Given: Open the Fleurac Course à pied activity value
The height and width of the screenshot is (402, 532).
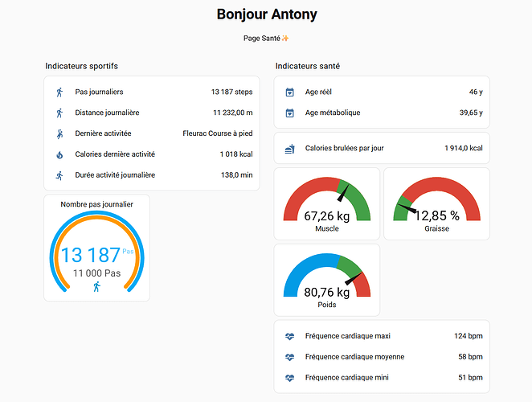Looking at the screenshot, I should (218, 133).
